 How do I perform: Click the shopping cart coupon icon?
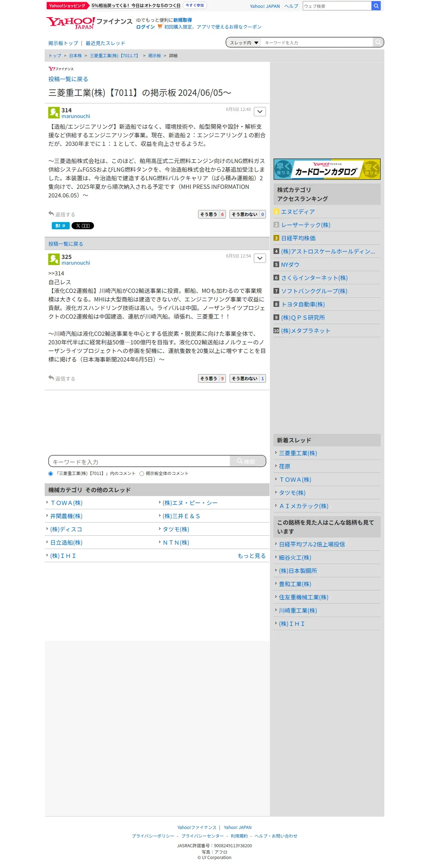[160, 26]
